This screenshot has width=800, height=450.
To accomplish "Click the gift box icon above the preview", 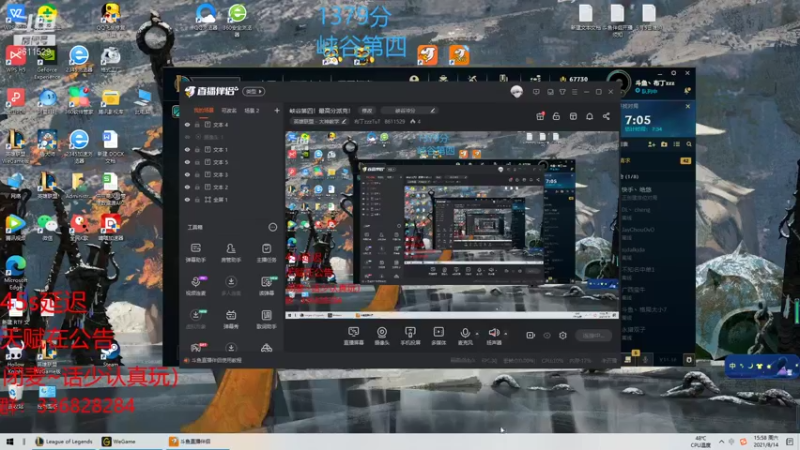I will (540, 116).
